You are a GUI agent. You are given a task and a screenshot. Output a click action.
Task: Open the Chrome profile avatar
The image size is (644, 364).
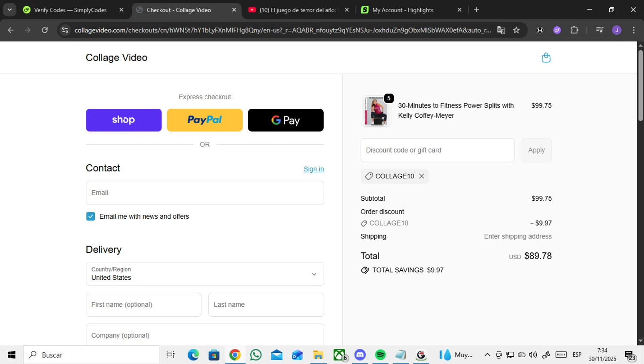[x=617, y=30]
